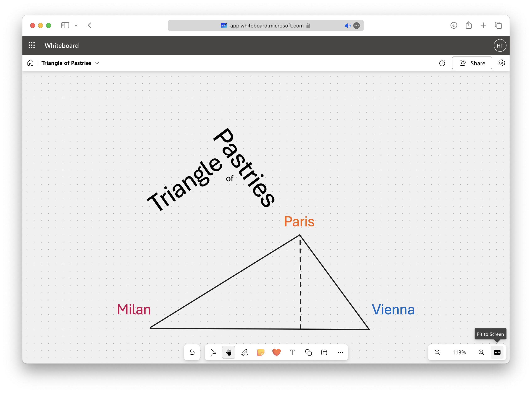
Task: Open the Inking pen tool
Action: click(x=245, y=352)
